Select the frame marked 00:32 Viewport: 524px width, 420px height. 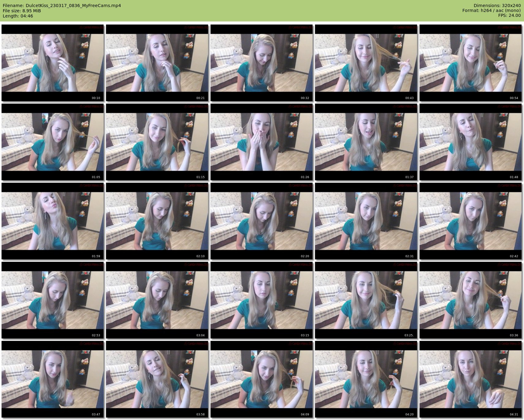tap(261, 63)
